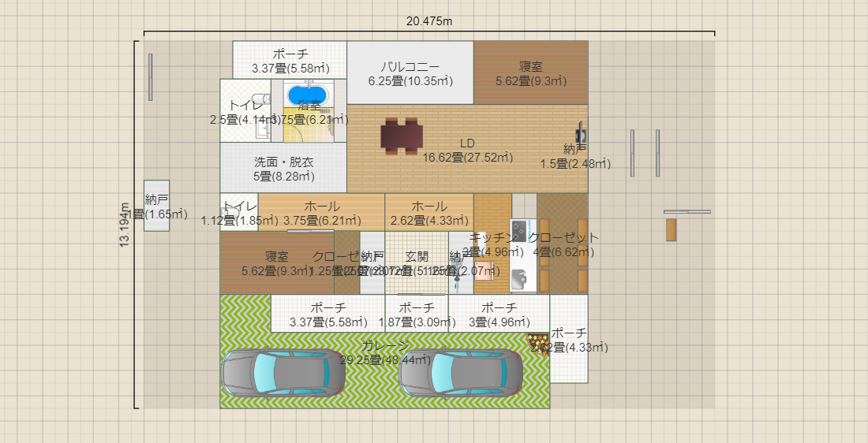Viewport: 868px width, 443px height.
Task: Click the dining table in the LD room
Action: (402, 136)
